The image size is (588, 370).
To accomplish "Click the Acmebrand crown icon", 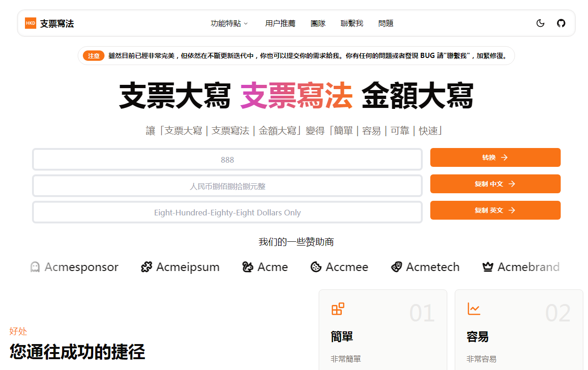I will click(x=487, y=266).
